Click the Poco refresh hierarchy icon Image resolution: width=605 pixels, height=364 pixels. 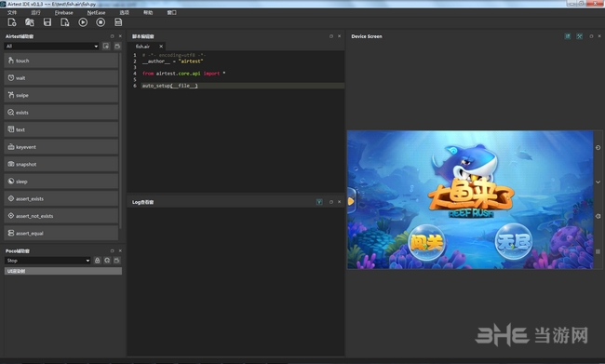107,261
